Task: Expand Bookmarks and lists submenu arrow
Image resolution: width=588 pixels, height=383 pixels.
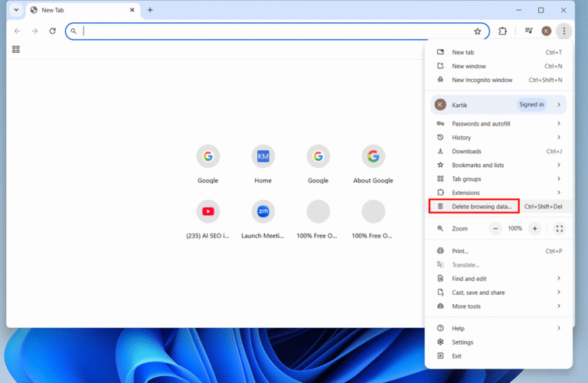Action: pyautogui.click(x=559, y=165)
